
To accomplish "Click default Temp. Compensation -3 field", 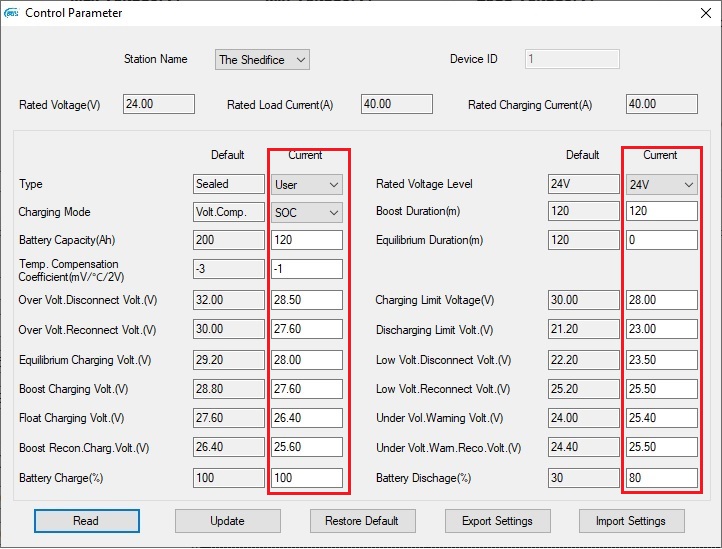I will [x=229, y=269].
